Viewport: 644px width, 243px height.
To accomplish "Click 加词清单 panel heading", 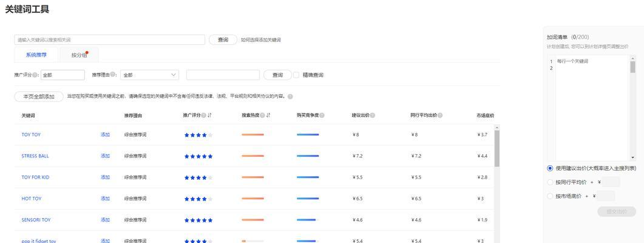I will [557, 37].
